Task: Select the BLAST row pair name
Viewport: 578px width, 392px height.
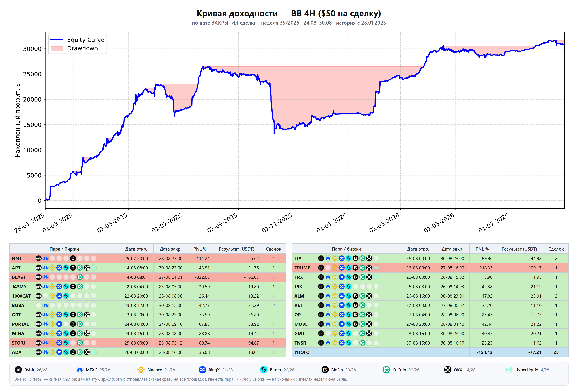Action: tap(19, 277)
